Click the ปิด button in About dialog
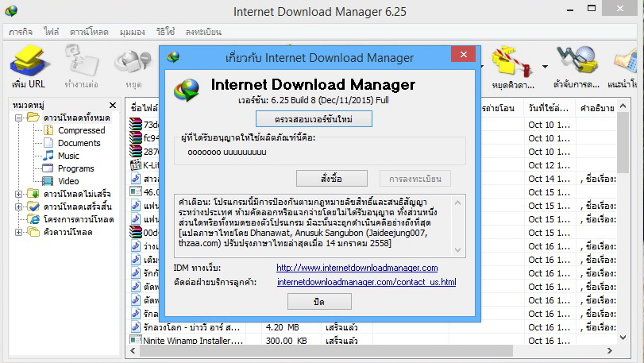 319,301
